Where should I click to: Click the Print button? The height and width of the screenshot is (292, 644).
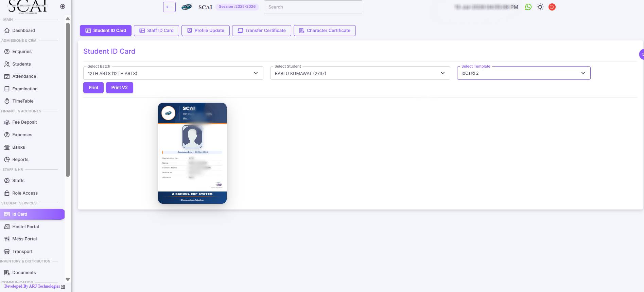pos(93,88)
